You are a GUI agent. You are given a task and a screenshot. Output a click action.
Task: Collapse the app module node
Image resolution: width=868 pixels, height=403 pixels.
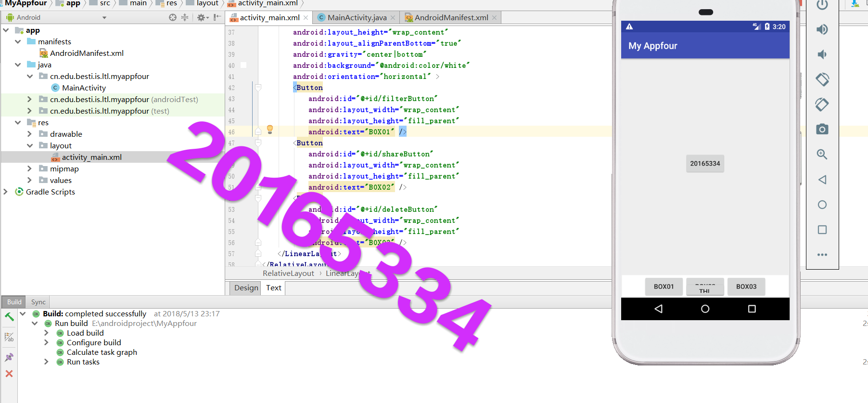point(6,30)
